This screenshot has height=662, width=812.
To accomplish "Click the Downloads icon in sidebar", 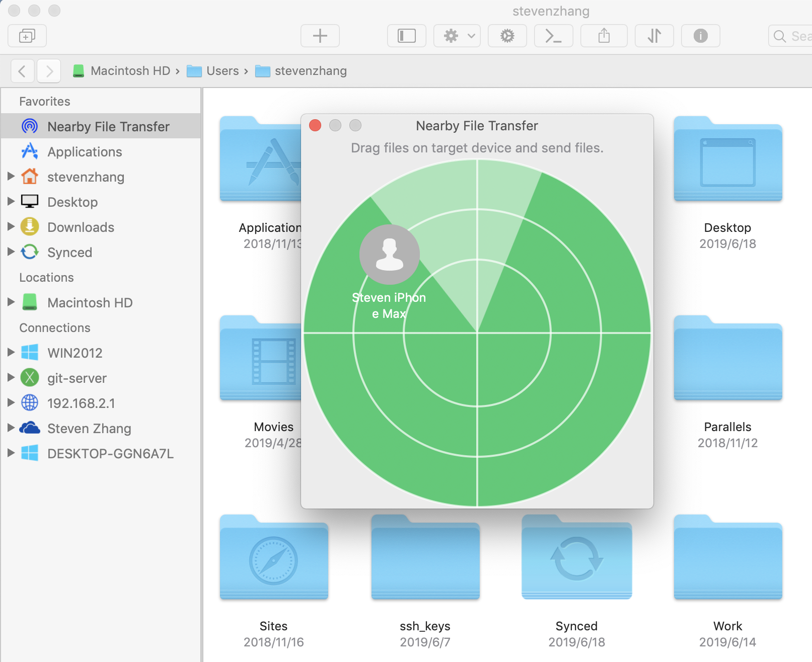I will click(30, 227).
